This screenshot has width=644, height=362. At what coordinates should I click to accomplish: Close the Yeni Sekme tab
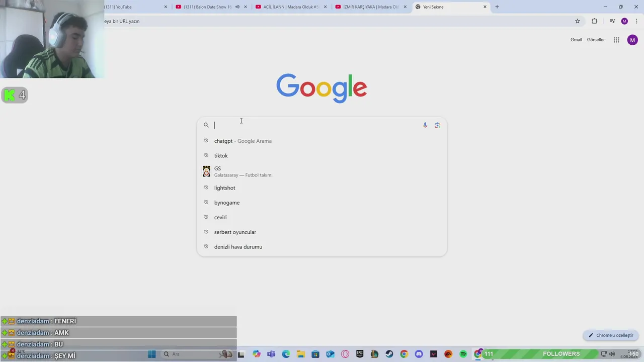coord(485,7)
